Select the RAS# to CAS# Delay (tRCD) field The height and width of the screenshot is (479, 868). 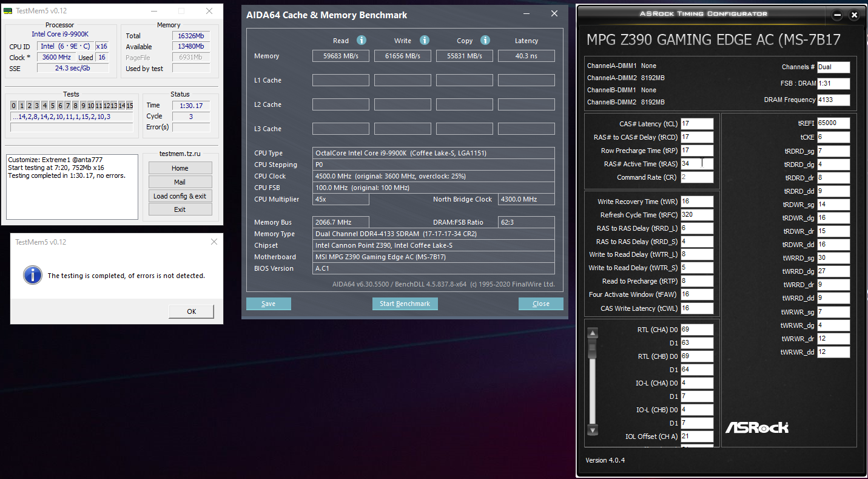(x=697, y=137)
